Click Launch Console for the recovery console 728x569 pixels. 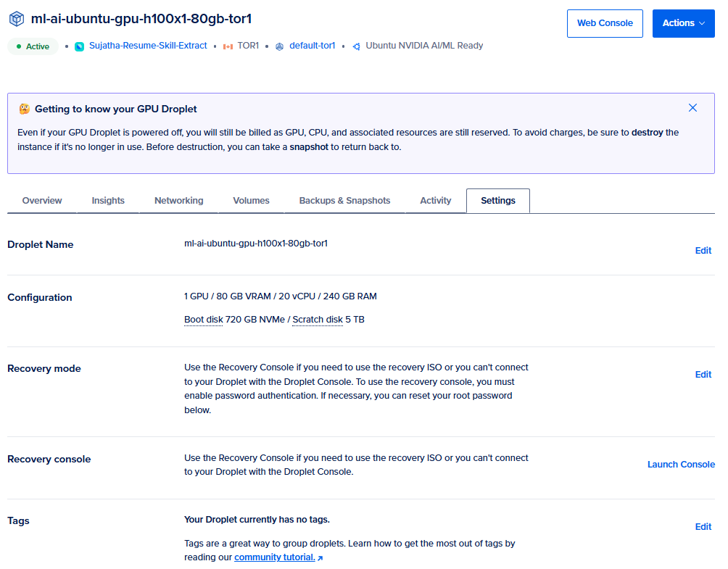tap(681, 464)
